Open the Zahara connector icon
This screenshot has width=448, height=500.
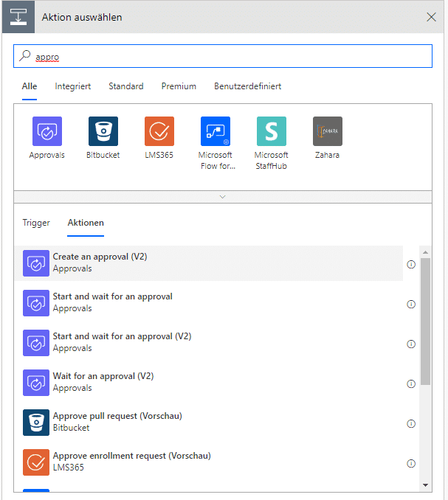[x=328, y=131]
